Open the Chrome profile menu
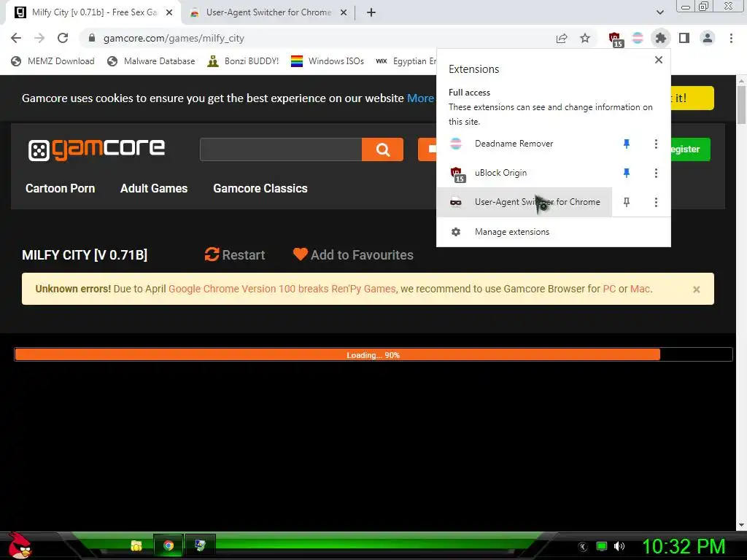The height and width of the screenshot is (560, 747). pos(708,38)
